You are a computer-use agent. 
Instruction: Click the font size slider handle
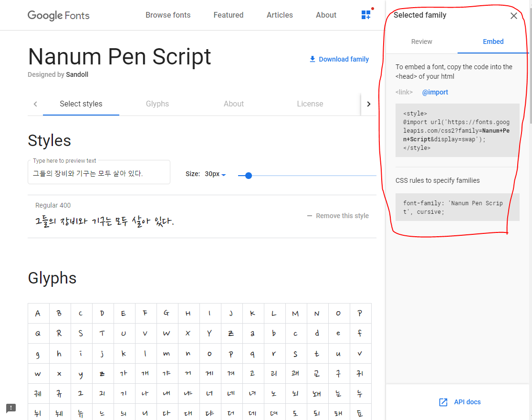coord(249,175)
